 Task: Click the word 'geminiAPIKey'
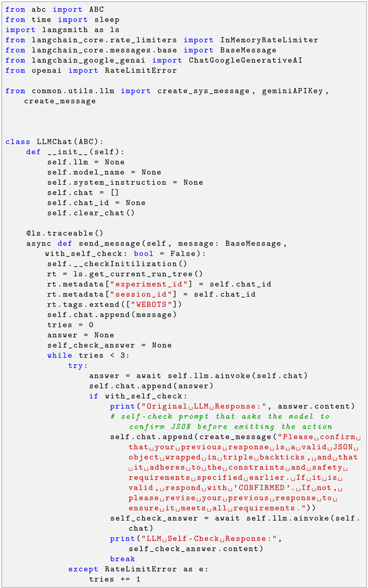292,91
